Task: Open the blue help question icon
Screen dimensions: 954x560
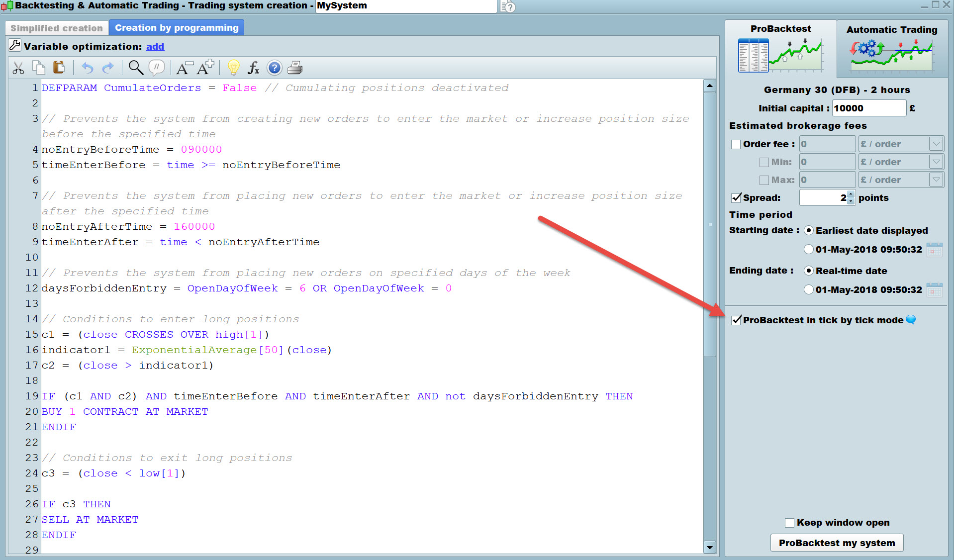Action: (x=274, y=68)
